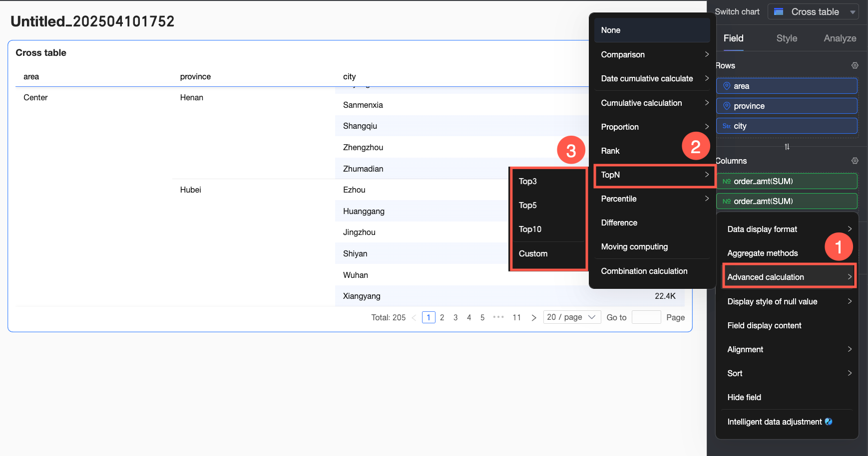Choose the Moving computing option
This screenshot has width=868, height=456.
tap(652, 246)
